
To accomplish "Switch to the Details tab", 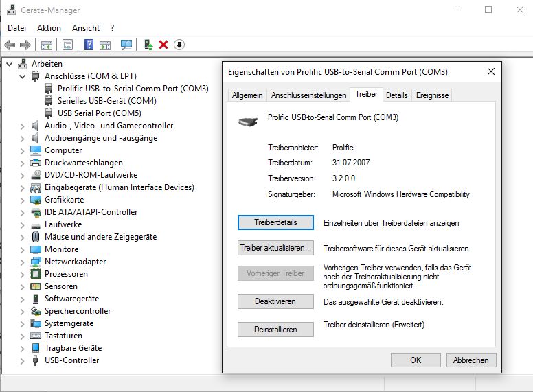I will pyautogui.click(x=397, y=95).
